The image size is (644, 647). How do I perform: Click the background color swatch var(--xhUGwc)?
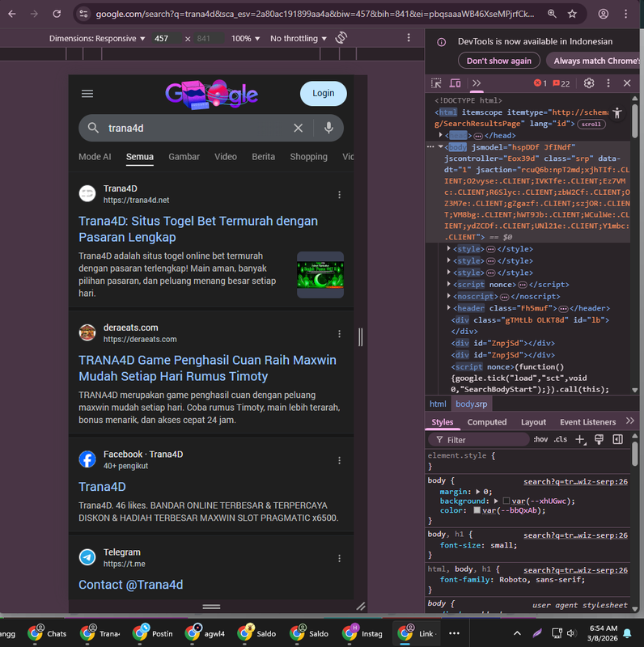[506, 501]
